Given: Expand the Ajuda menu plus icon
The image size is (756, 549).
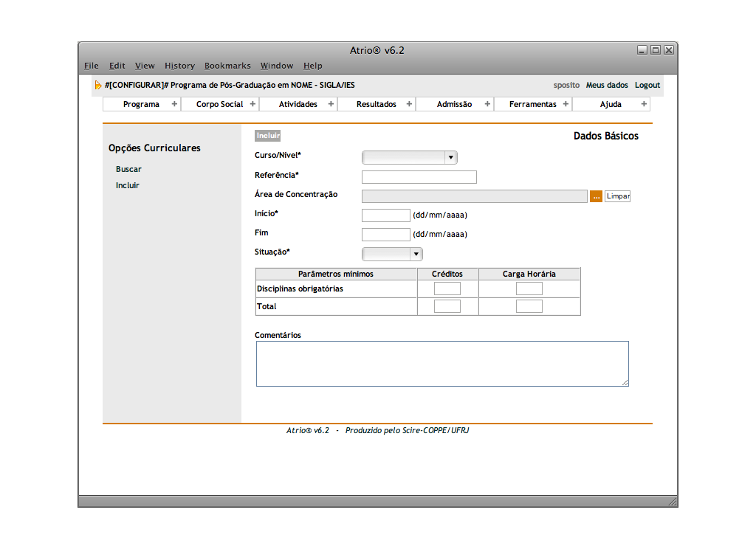Looking at the screenshot, I should 644,104.
